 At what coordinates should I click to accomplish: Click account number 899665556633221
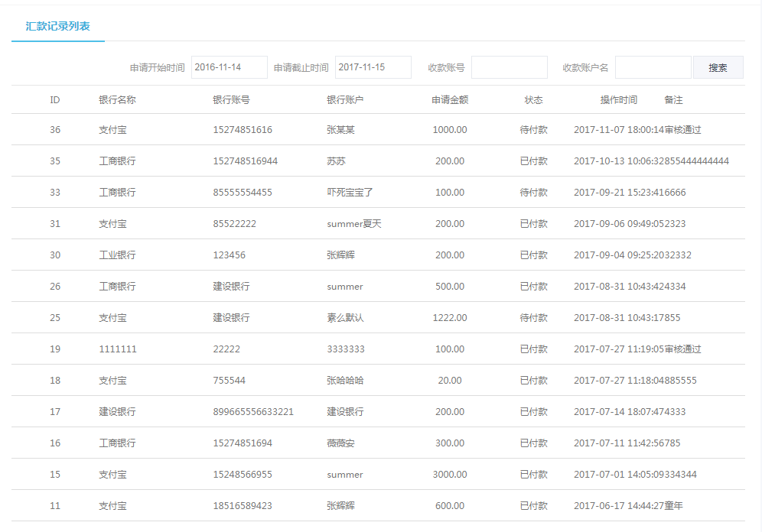pyautogui.click(x=253, y=412)
